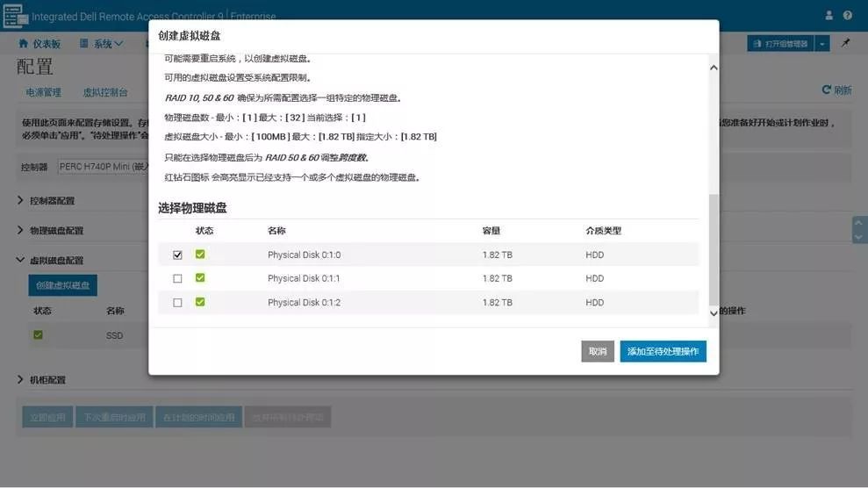This screenshot has width=868, height=488.
Task: Check the Physical Disk 0:1:1 checkbox
Action: click(x=177, y=278)
